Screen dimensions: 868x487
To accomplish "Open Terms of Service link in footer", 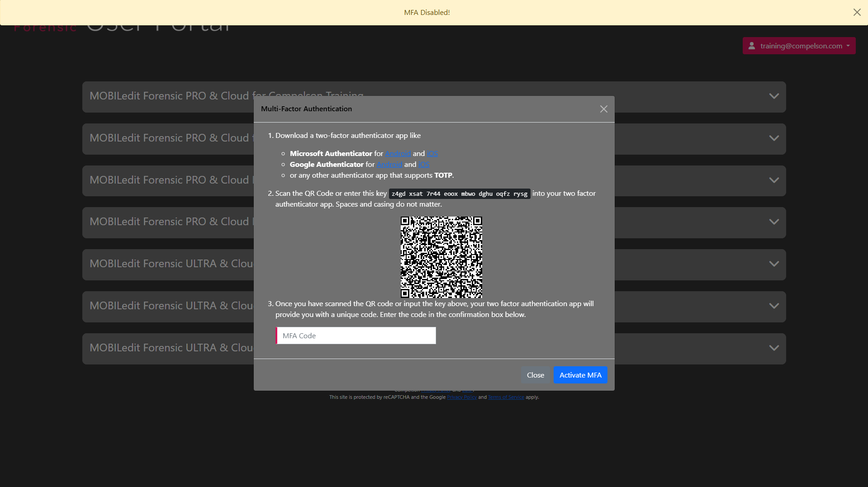I will click(506, 397).
